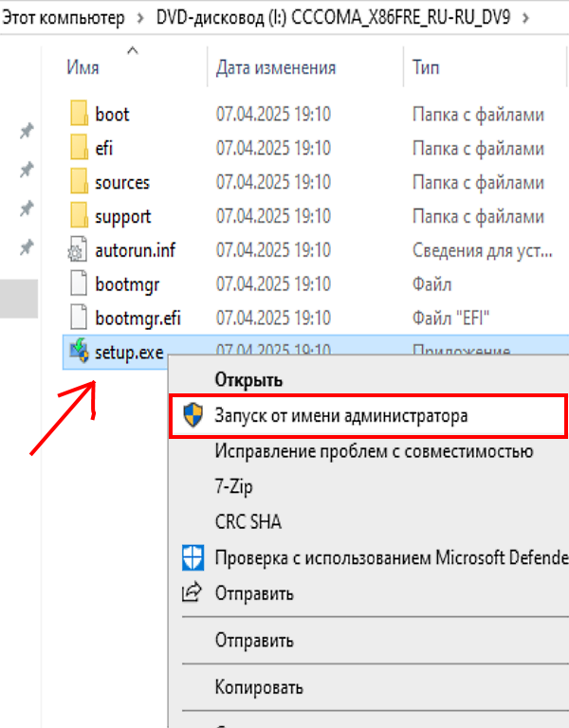The height and width of the screenshot is (728, 569).
Task: Click the share arrow icon beside Отправить
Action: pos(192,592)
